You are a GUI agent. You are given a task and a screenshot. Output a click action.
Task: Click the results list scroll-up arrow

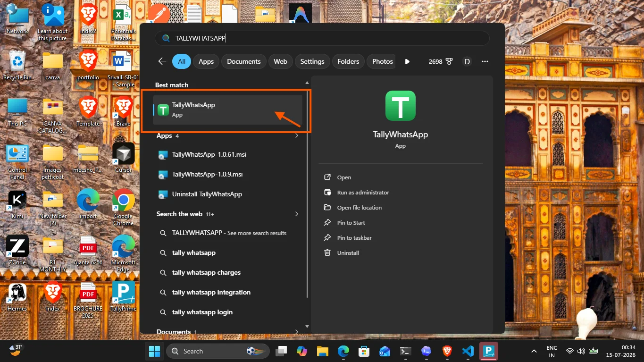click(x=307, y=83)
